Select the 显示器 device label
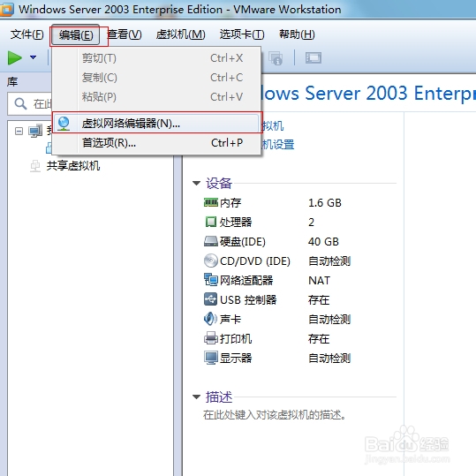This screenshot has width=476, height=476. 236,359
